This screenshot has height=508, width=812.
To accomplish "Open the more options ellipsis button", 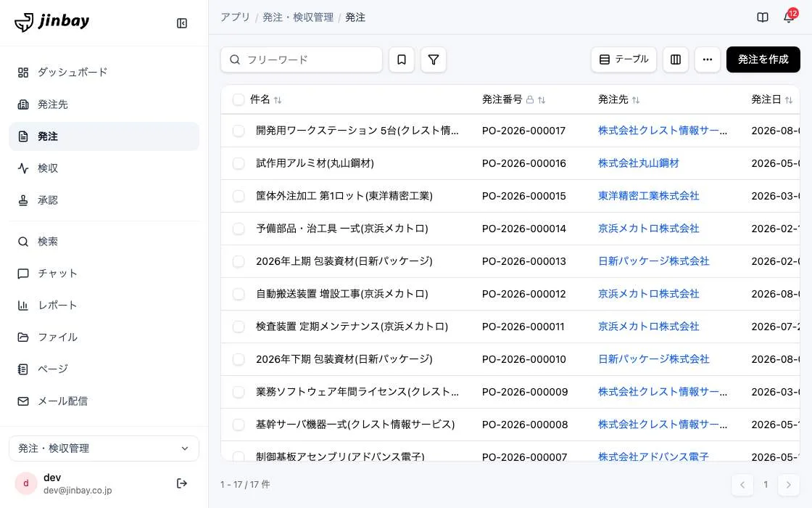I will [708, 60].
